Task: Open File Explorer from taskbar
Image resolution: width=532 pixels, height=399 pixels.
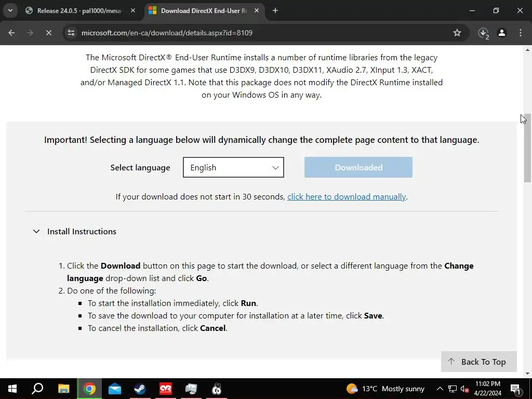Action: point(63,389)
